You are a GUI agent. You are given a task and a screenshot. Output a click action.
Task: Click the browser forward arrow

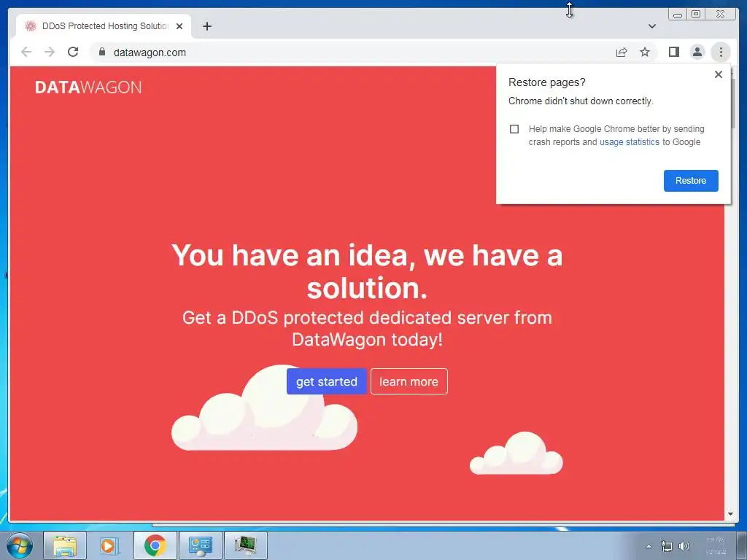pyautogui.click(x=49, y=52)
